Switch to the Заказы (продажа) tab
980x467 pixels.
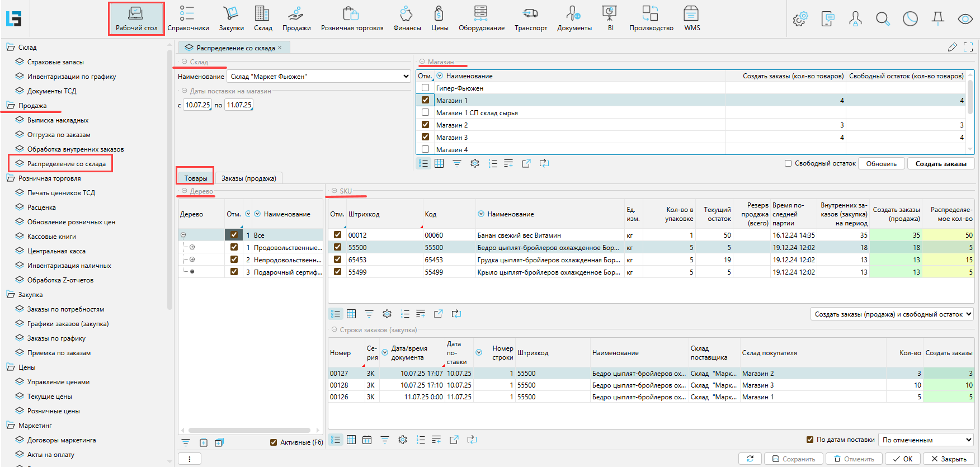[248, 178]
